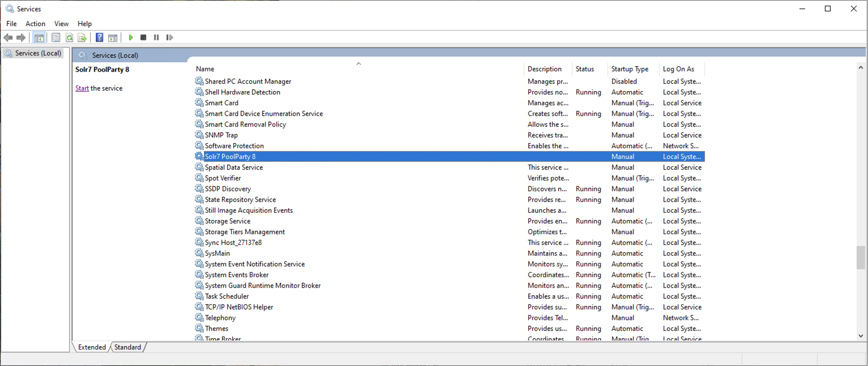This screenshot has width=868, height=366.
Task: Toggle Show/Hide Action Pane toolbar button
Action: pyautogui.click(x=113, y=37)
